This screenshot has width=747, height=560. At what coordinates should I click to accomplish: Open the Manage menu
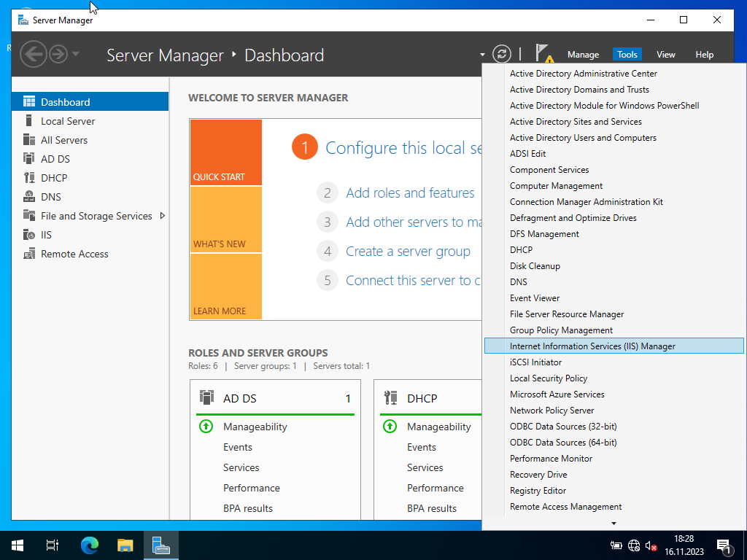pos(583,55)
